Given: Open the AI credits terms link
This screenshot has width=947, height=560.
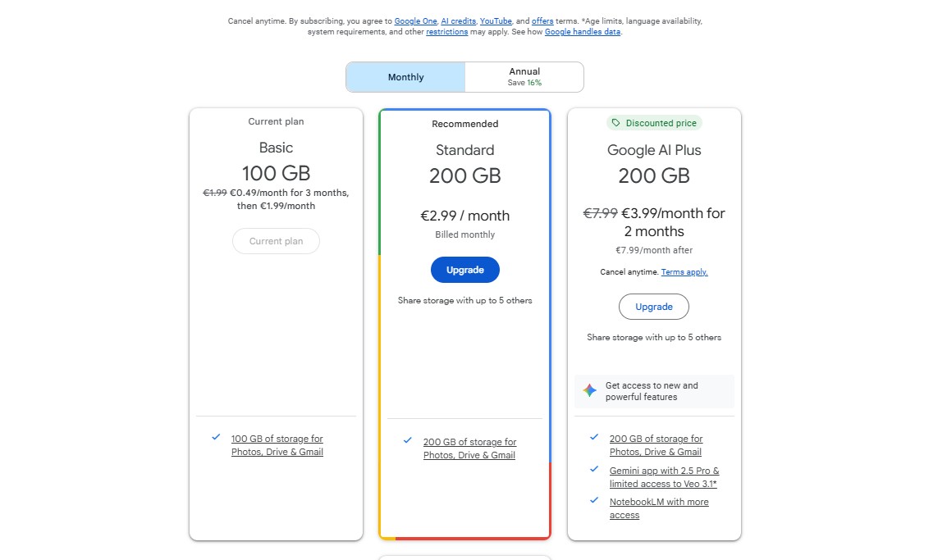Looking at the screenshot, I should point(458,20).
